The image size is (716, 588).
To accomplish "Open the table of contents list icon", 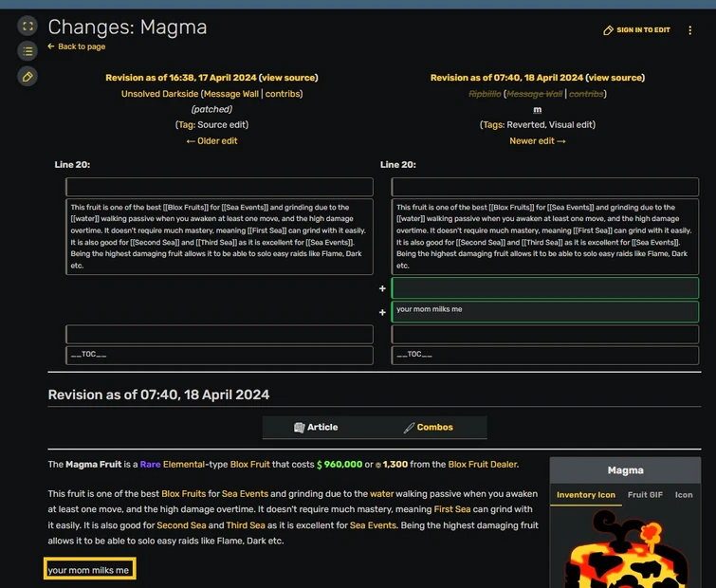I will tap(28, 51).
